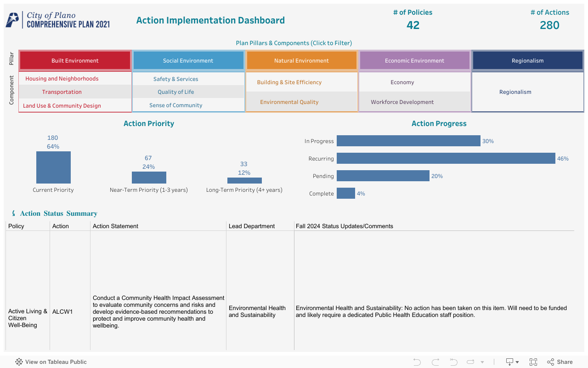The image size is (588, 368).
Task: Redo the previous dashboard action
Action: pyautogui.click(x=434, y=362)
